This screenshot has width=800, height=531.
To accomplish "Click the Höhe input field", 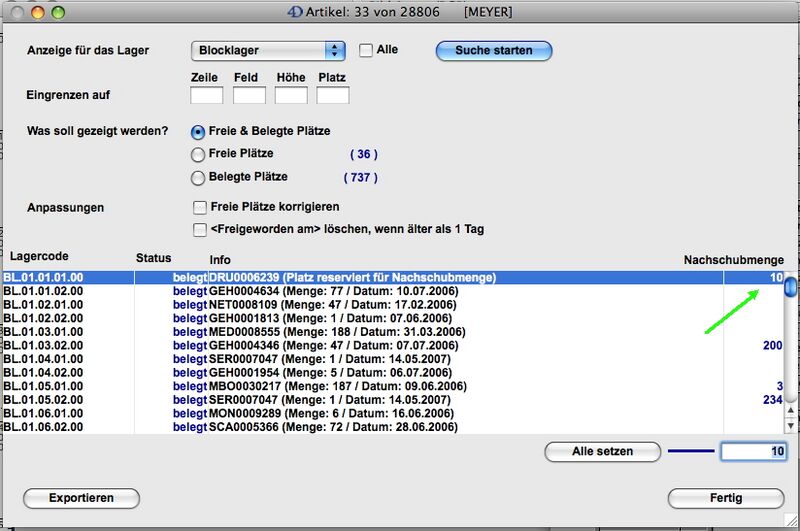I will click(291, 95).
